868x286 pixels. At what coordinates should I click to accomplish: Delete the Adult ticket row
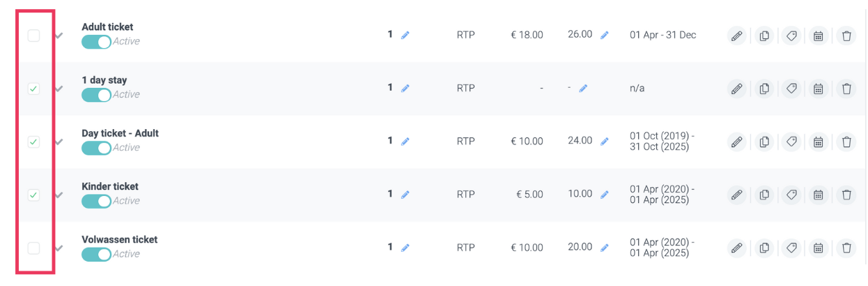tap(846, 36)
